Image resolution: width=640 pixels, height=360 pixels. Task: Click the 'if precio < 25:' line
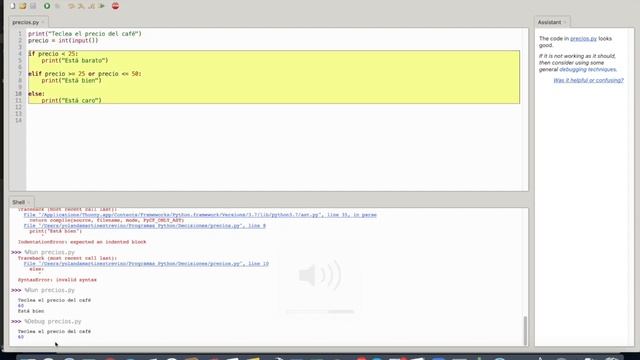pyautogui.click(x=53, y=53)
